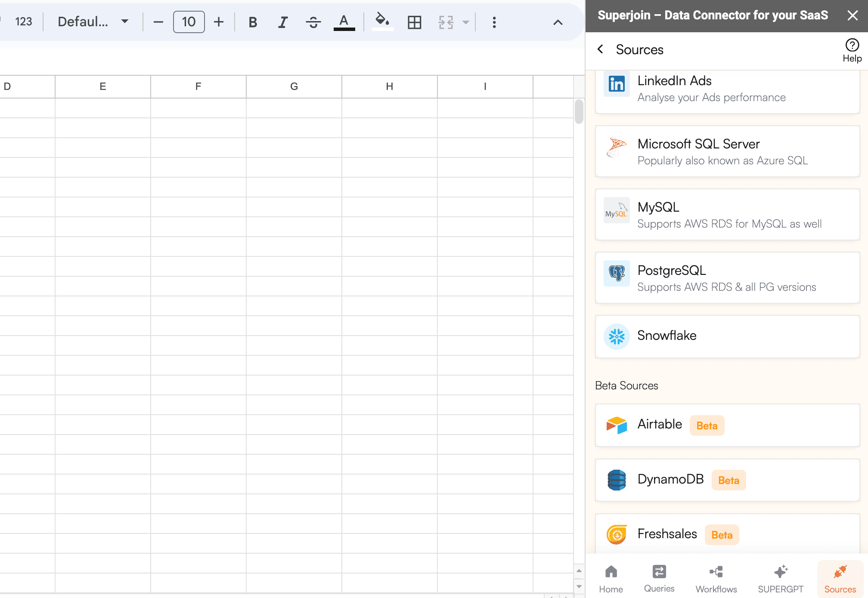This screenshot has width=868, height=598.
Task: Switch to the Home tab
Action: (x=611, y=579)
